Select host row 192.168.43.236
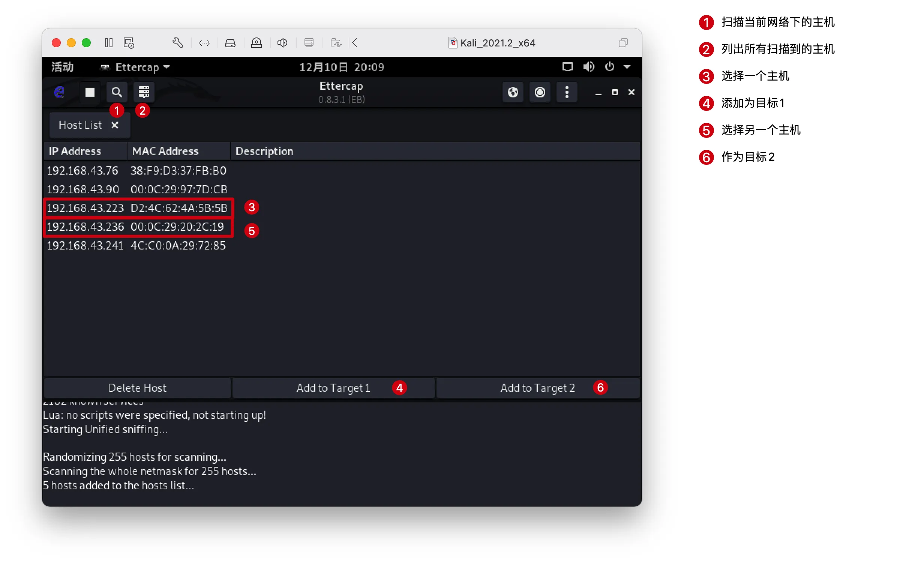924x562 pixels. [x=342, y=227]
